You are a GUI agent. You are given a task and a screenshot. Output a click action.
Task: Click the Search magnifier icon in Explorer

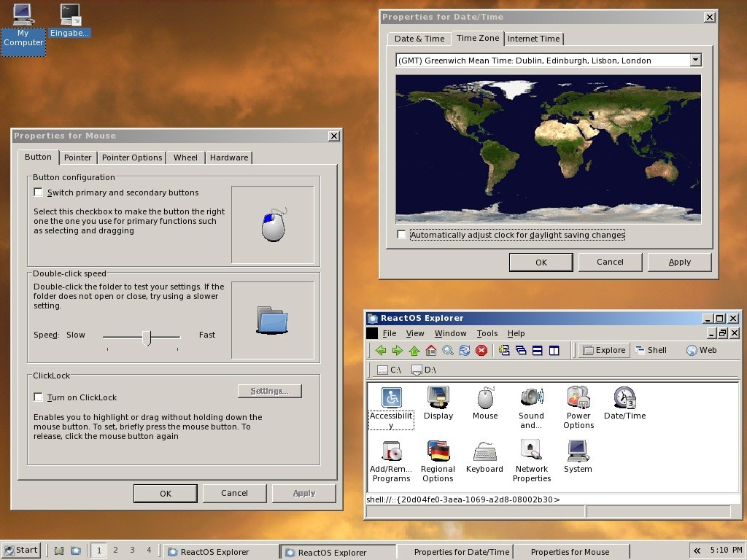[x=448, y=350]
